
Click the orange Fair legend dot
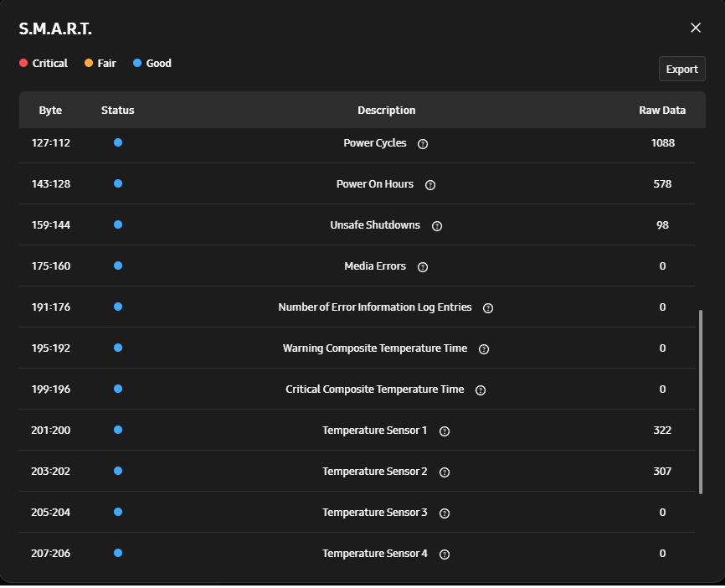pyautogui.click(x=89, y=63)
